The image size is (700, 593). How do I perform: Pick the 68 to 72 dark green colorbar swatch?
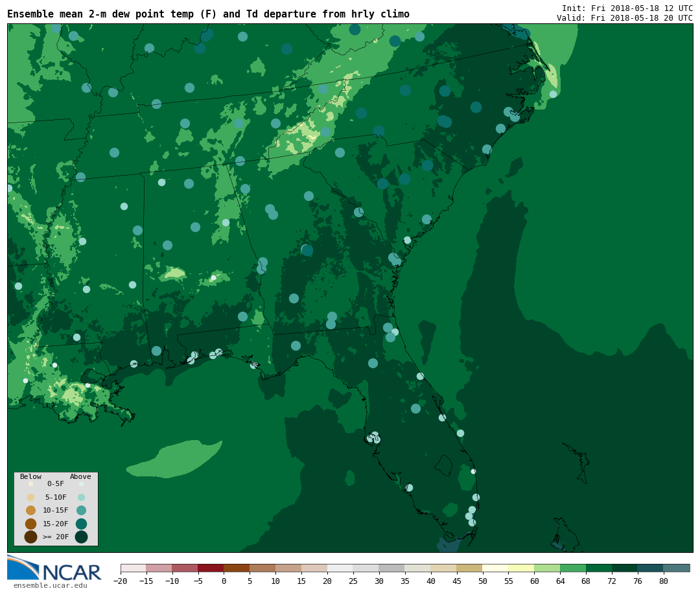click(599, 568)
